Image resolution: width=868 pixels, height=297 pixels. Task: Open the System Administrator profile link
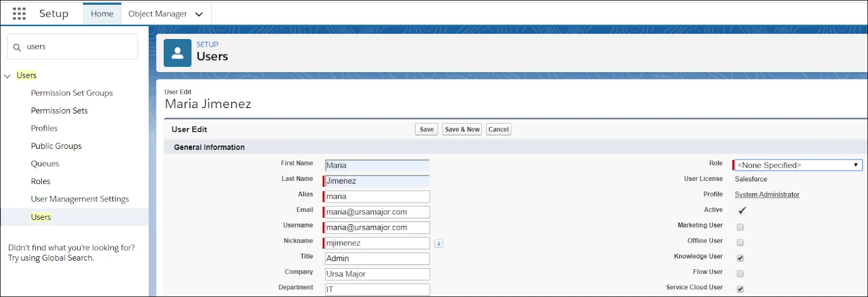click(767, 194)
